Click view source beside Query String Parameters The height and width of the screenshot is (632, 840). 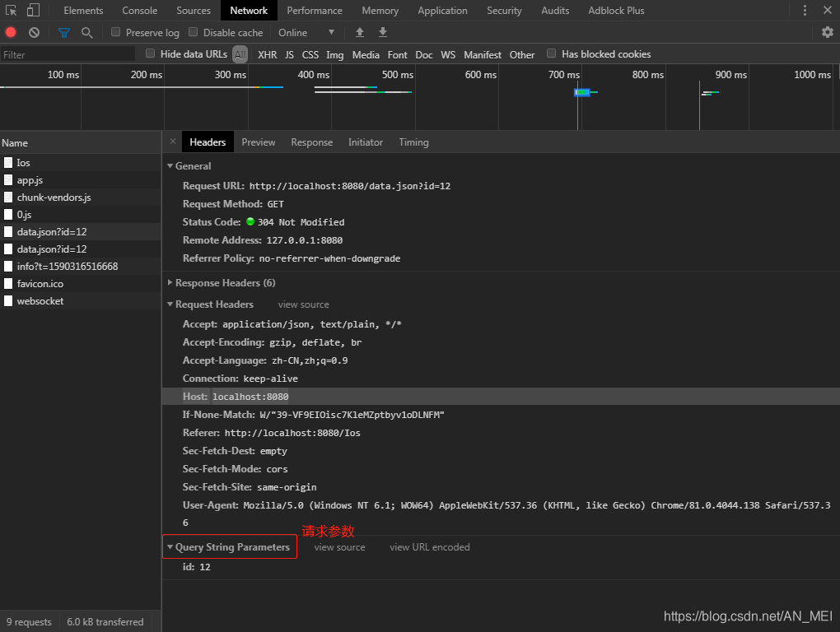point(339,547)
